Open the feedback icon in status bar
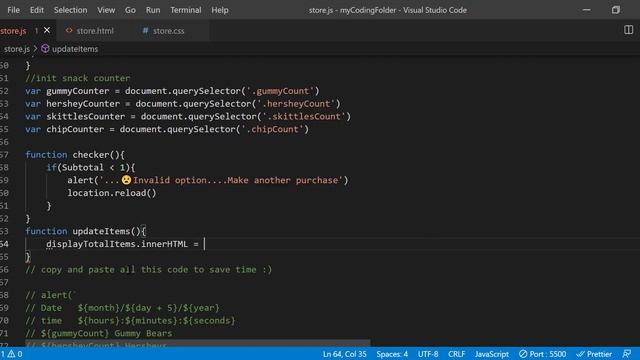 627,353
